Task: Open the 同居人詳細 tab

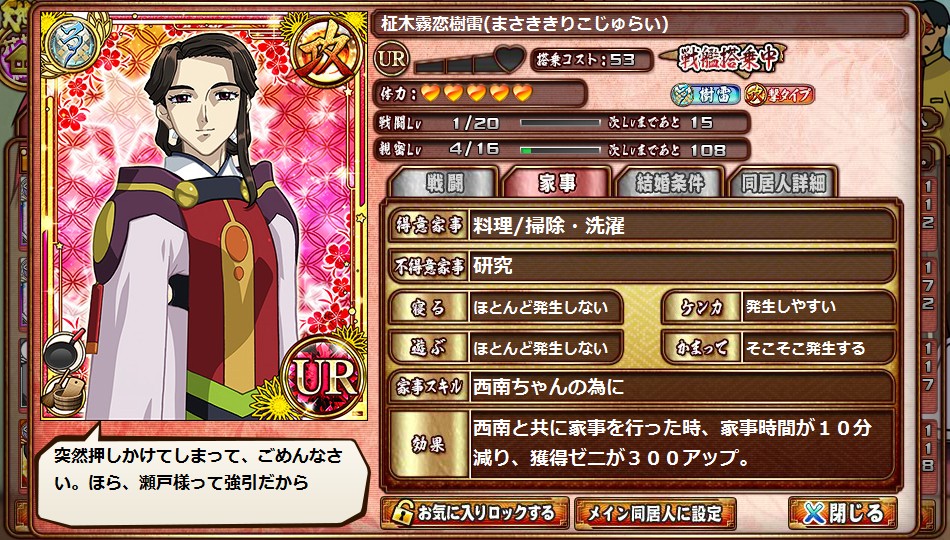Action: 783,183
